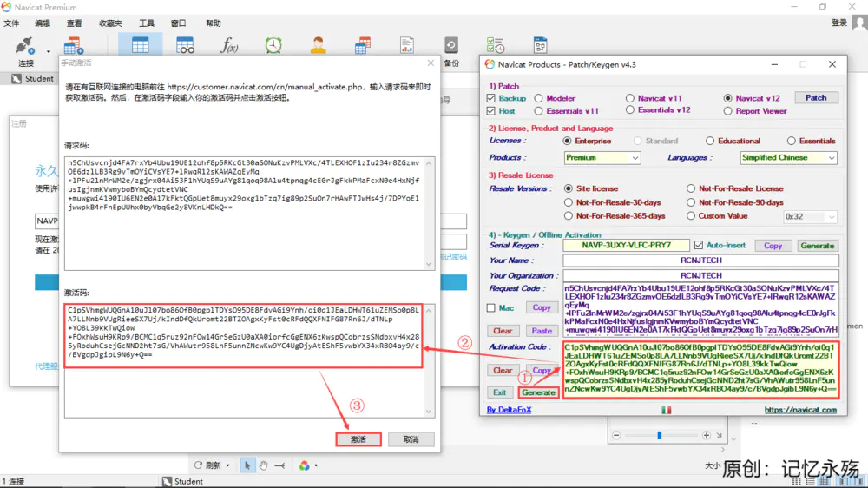Viewport: 868px width, 488px height.
Task: Open the 帮助 menu
Action: (x=214, y=23)
